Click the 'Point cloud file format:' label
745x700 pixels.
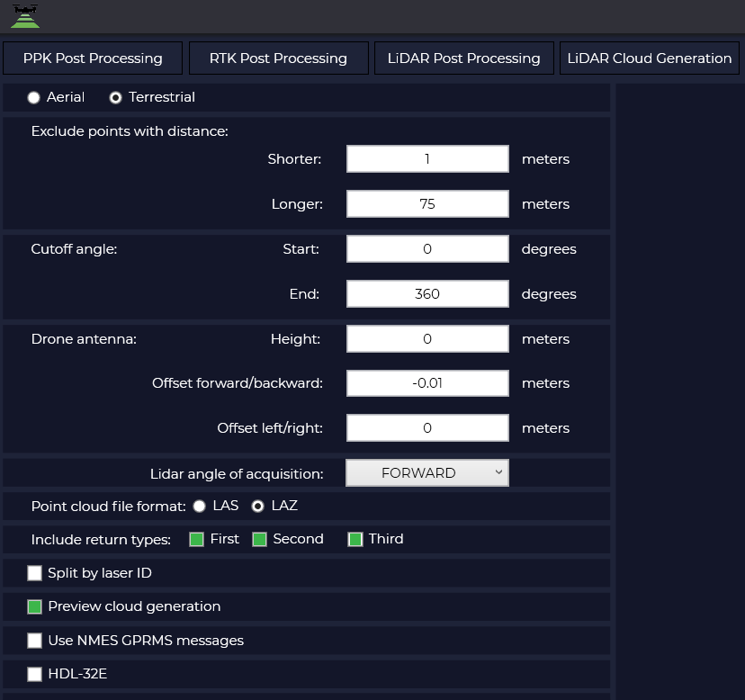click(108, 507)
